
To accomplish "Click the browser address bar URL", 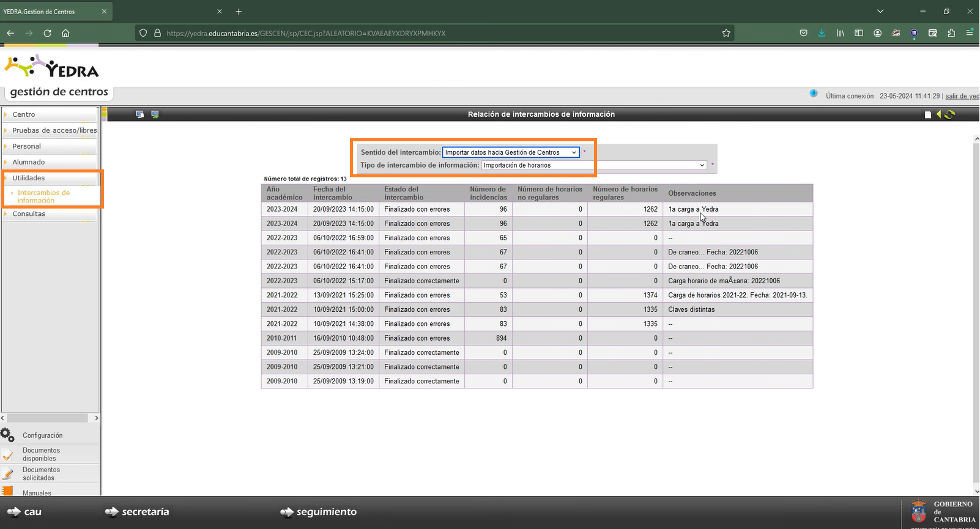I will pos(306,33).
